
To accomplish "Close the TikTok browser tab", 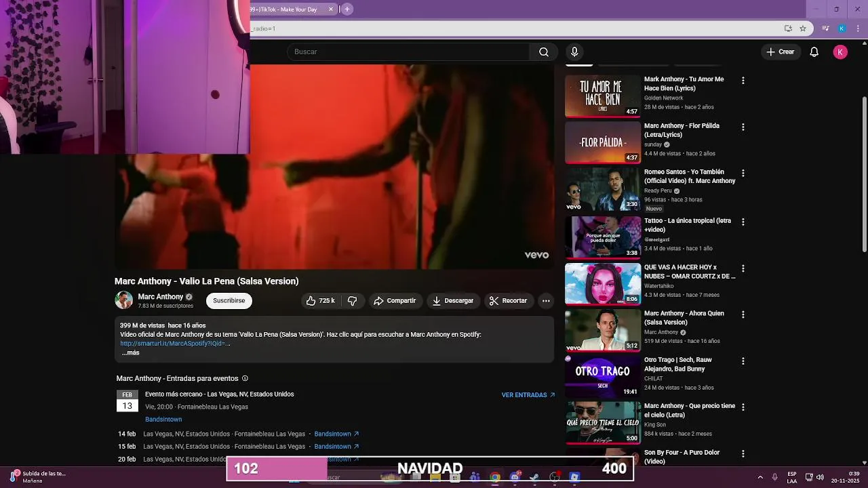I will coord(331,9).
